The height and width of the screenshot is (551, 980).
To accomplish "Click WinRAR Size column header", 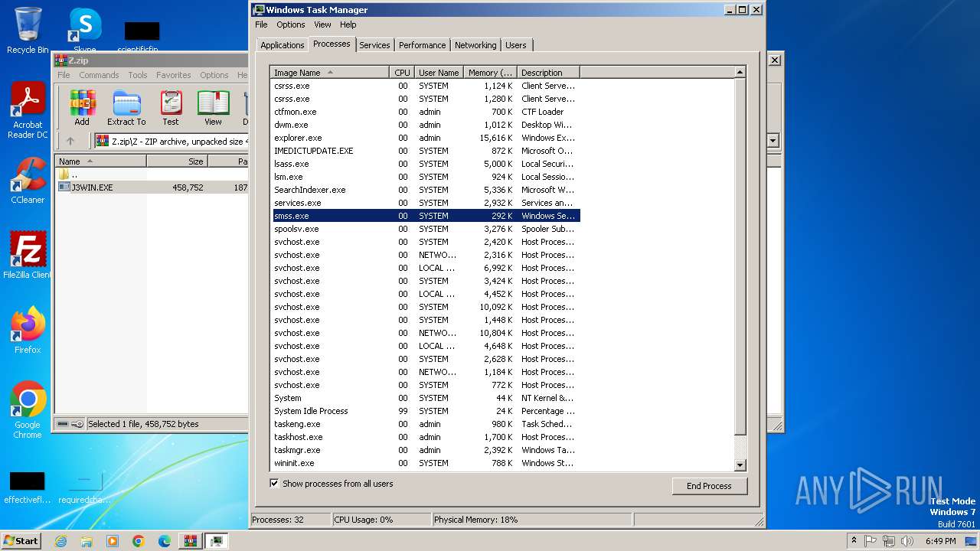I will point(177,161).
